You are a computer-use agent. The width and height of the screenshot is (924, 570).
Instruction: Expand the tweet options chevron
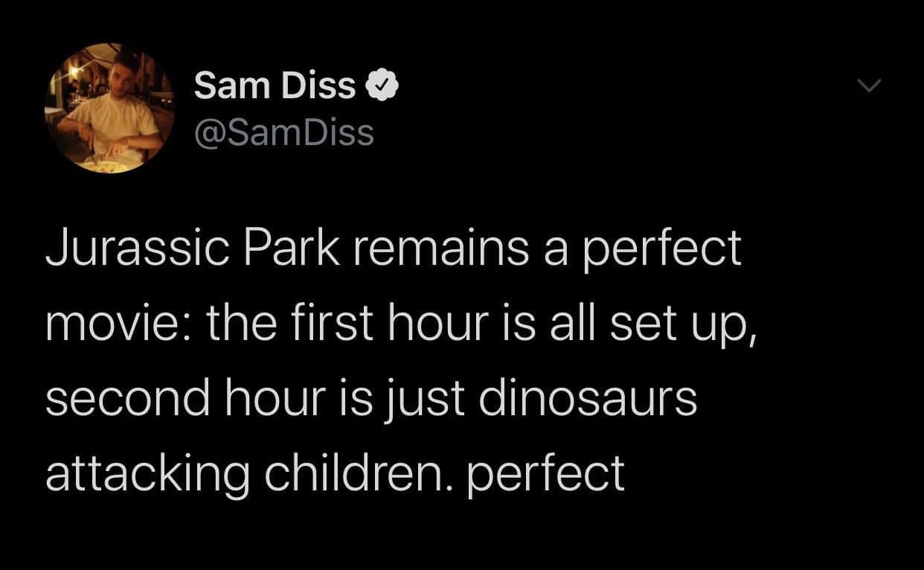click(867, 87)
